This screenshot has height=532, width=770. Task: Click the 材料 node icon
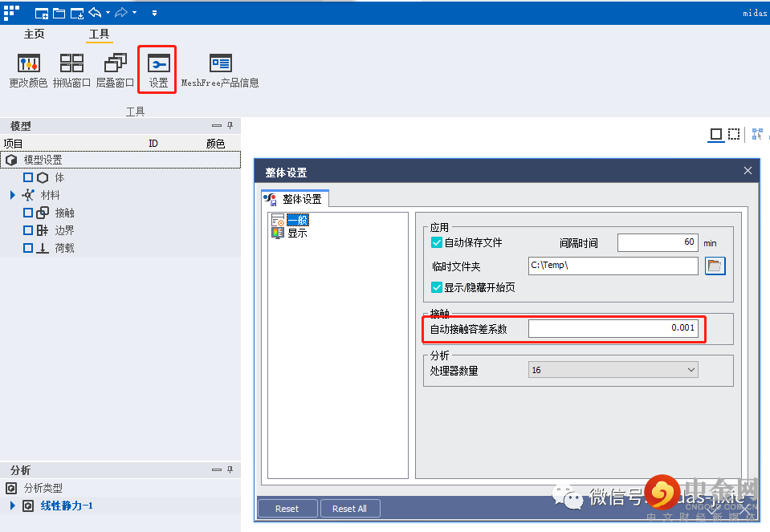coord(28,195)
